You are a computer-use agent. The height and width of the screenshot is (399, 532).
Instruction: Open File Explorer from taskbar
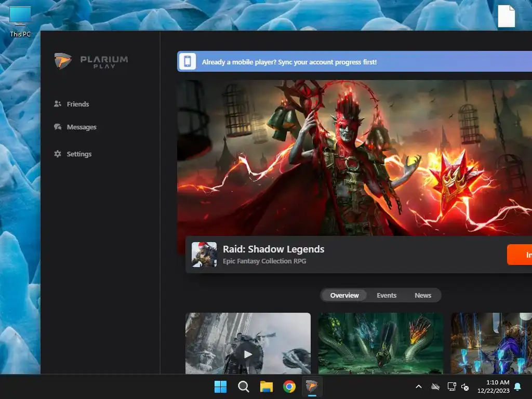click(267, 387)
